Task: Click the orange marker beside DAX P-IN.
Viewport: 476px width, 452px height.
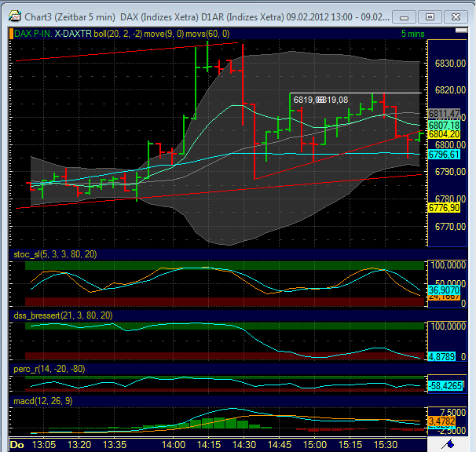Action: [12, 34]
